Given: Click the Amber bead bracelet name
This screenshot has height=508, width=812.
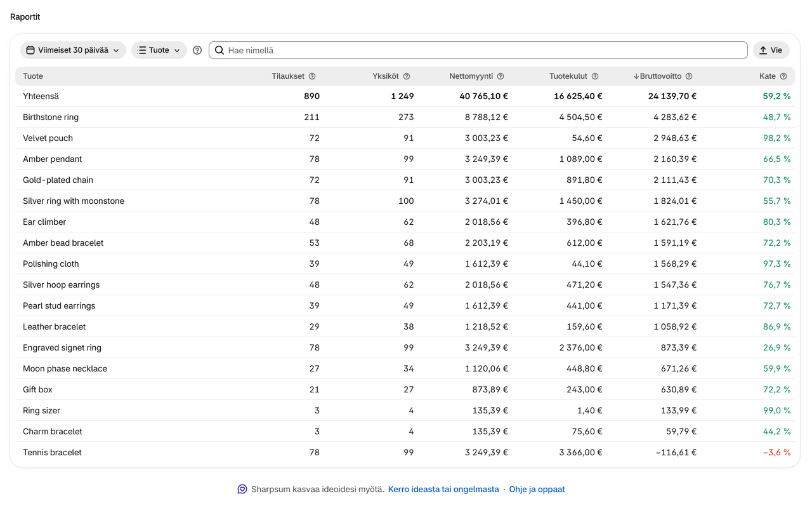Looking at the screenshot, I should point(63,243).
